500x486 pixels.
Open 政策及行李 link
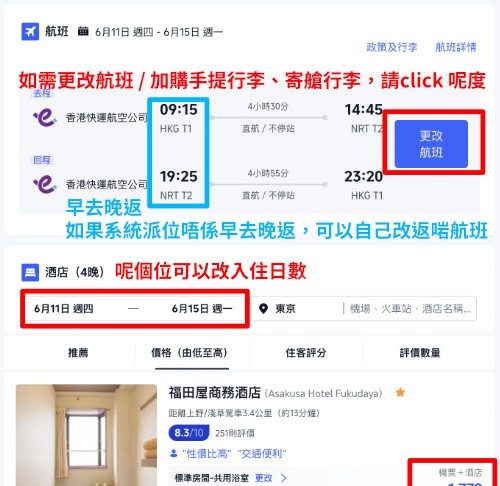click(x=392, y=47)
